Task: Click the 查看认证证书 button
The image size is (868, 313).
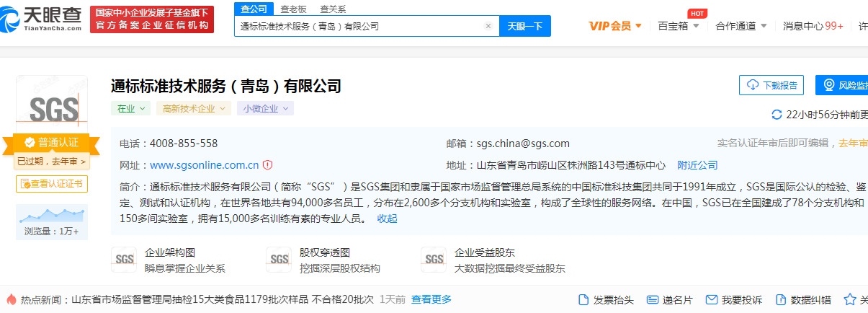Action: click(x=52, y=184)
